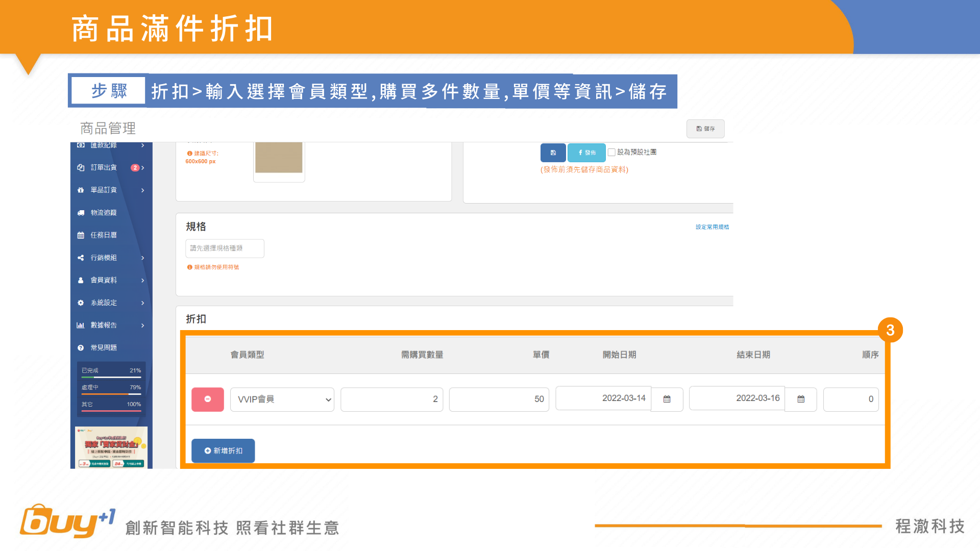Screen dimensions: 980x551
Task: Open the end date calendar picker
Action: 800,399
